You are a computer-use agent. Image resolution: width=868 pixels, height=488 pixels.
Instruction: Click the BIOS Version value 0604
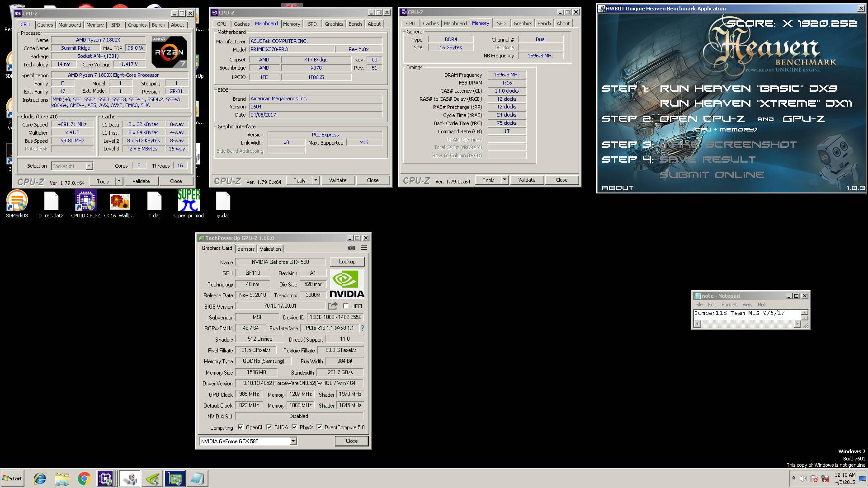tap(316, 107)
